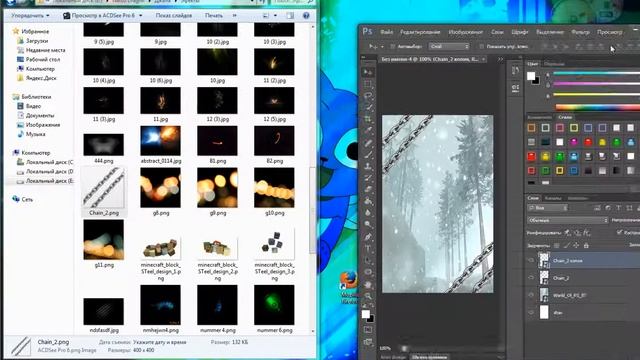
Task: Toggle Show Transform Controls checkbox
Action: (482, 47)
